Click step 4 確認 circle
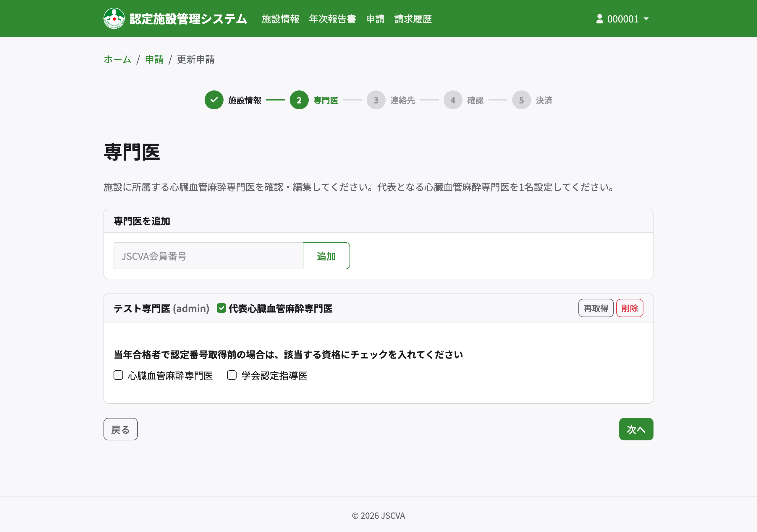 453,100
